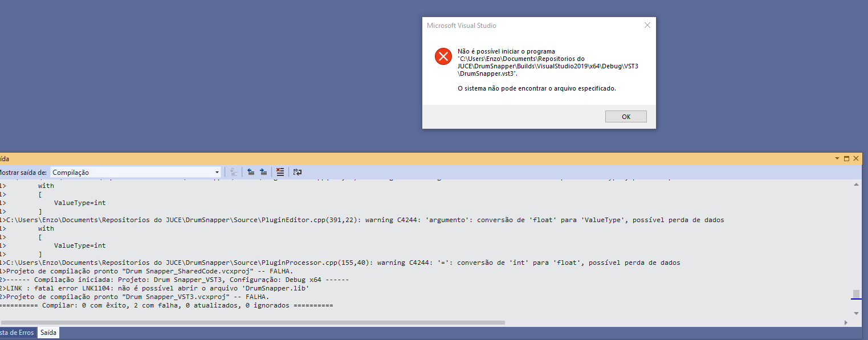Click 'Não é possível iniciar o programa' text
The image size is (868, 340).
pyautogui.click(x=506, y=51)
